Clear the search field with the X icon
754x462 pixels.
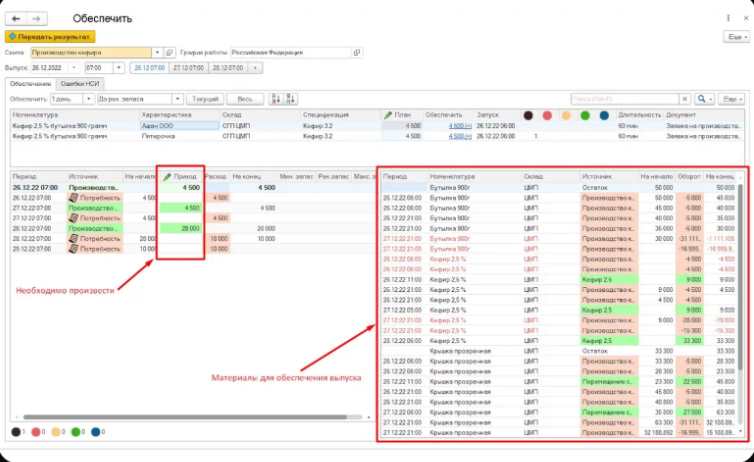tap(684, 99)
